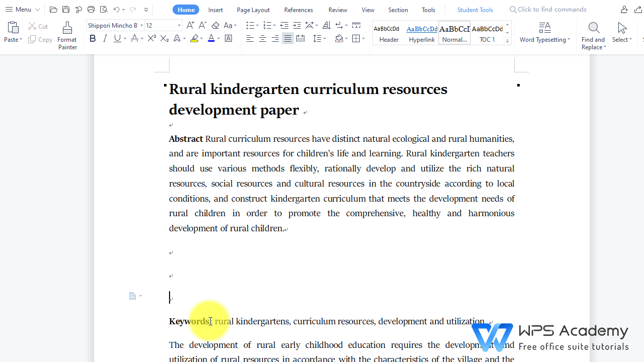Increase the font size

[190, 25]
